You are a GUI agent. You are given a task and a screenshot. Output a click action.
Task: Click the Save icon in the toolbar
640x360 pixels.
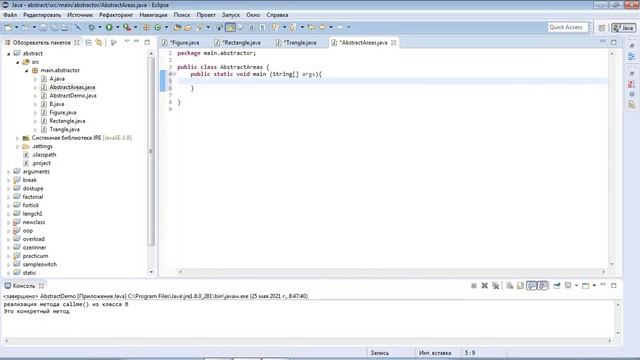tap(43, 27)
